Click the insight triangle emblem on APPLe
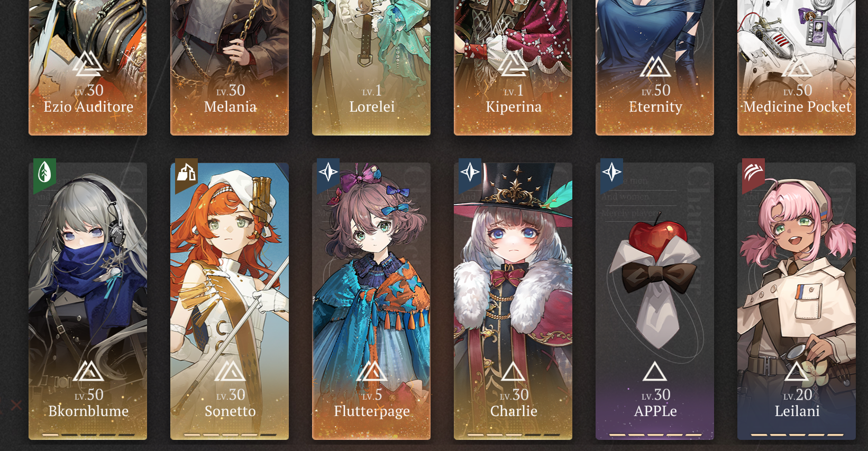Screen dimensions: 868x451 click(655, 372)
